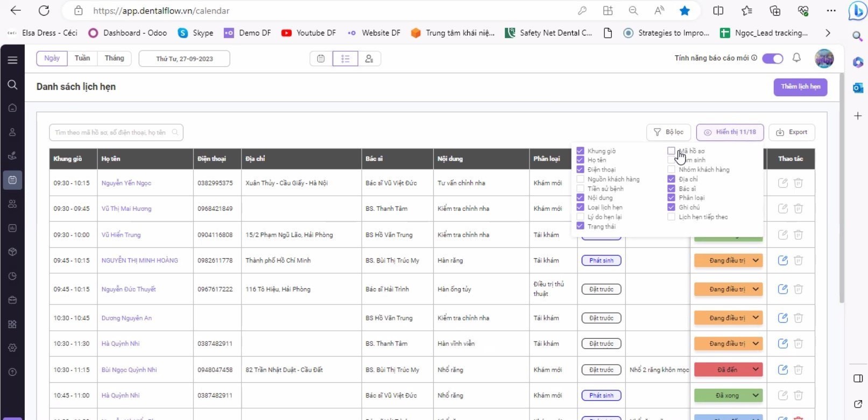868x420 pixels.
Task: Switch to the Tháng tab
Action: click(114, 58)
